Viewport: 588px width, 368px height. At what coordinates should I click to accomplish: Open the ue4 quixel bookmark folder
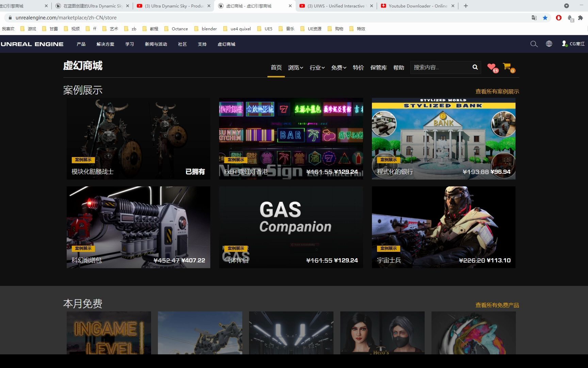[237, 29]
